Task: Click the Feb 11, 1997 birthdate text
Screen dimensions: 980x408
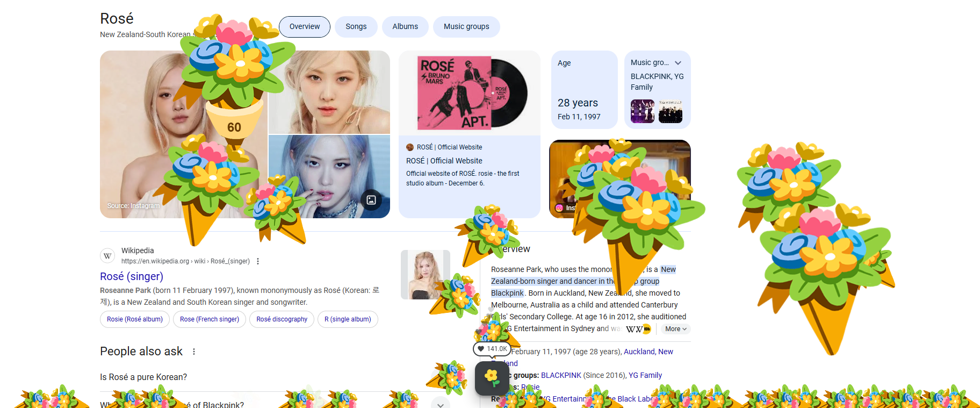Action: pos(579,117)
